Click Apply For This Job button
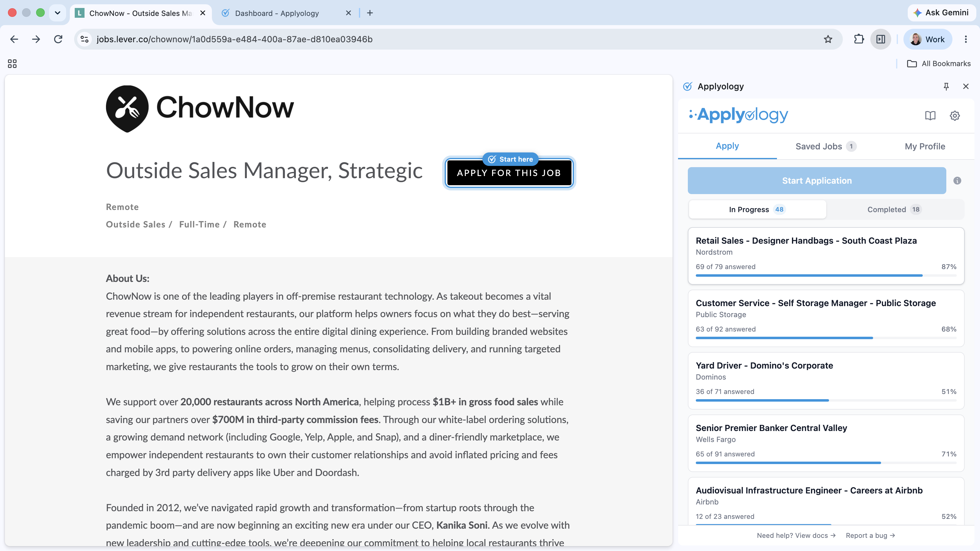The height and width of the screenshot is (551, 980). (509, 173)
